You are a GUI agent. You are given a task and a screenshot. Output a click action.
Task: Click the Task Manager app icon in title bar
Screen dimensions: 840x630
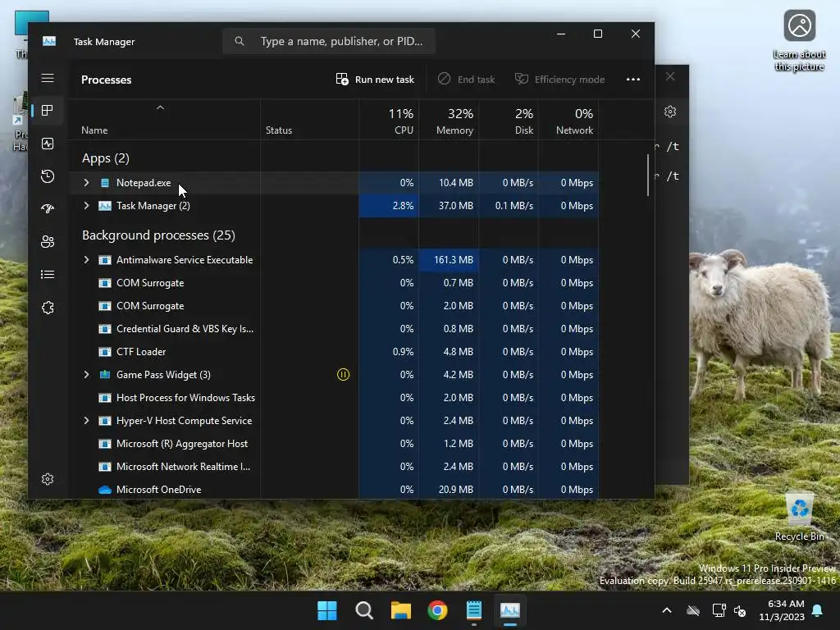pyautogui.click(x=48, y=41)
